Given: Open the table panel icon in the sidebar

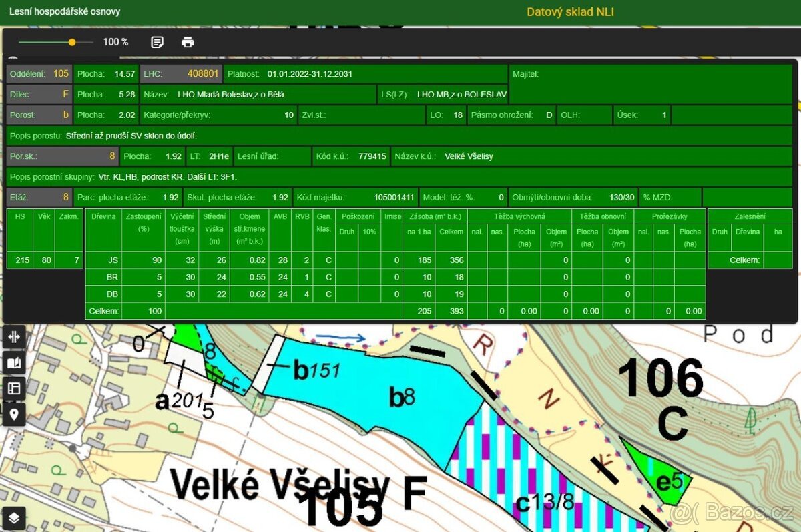Looking at the screenshot, I should 15,388.
